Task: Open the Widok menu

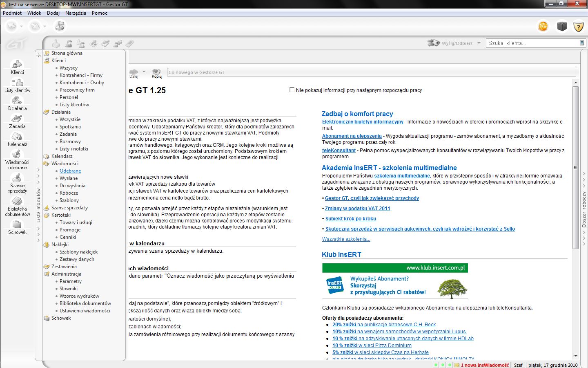Action: tap(34, 13)
